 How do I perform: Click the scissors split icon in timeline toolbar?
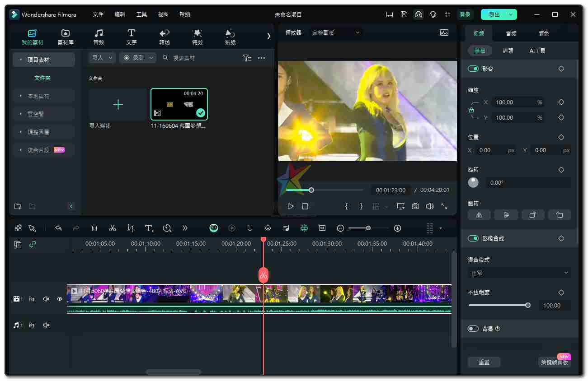[x=113, y=228]
